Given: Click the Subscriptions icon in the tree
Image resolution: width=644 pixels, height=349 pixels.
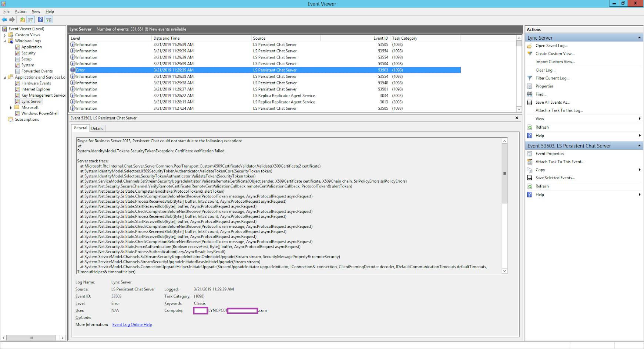Looking at the screenshot, I should (11, 120).
